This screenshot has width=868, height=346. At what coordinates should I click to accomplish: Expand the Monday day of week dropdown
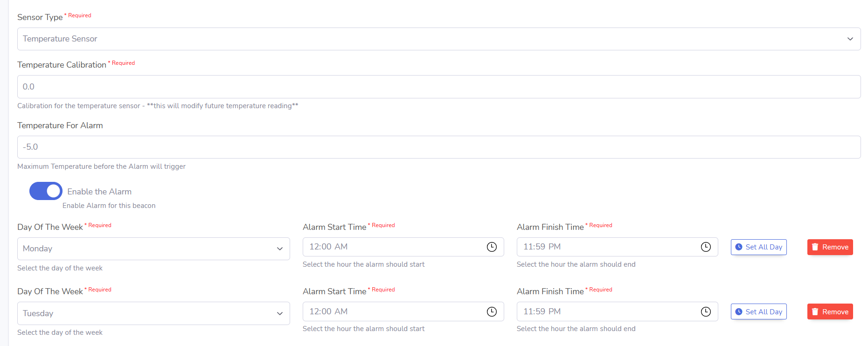coord(153,249)
